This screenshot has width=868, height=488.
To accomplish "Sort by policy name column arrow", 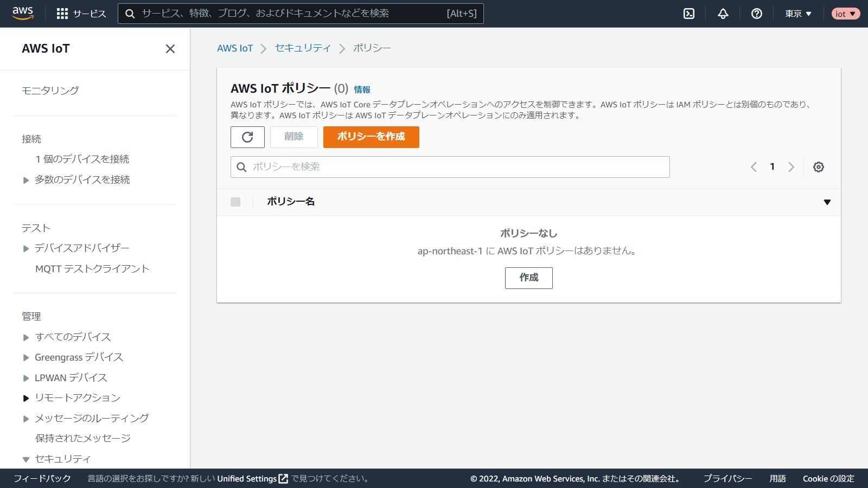I will pos(827,202).
